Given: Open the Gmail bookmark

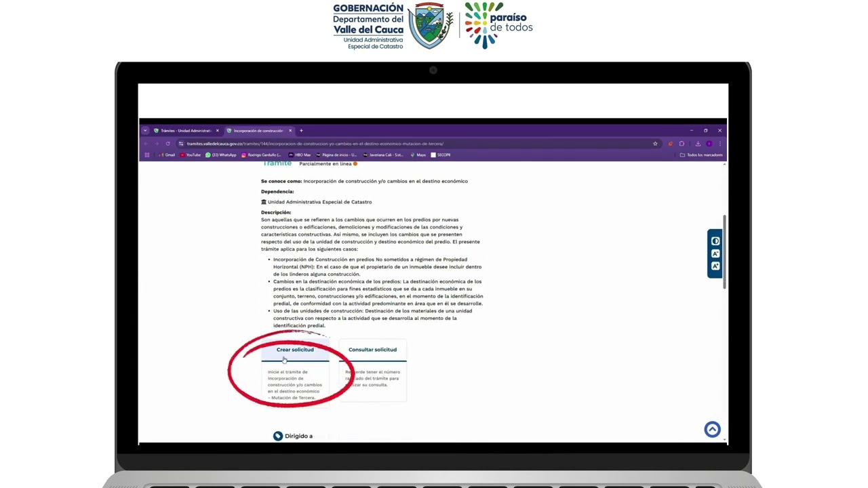Looking at the screenshot, I should coord(167,155).
